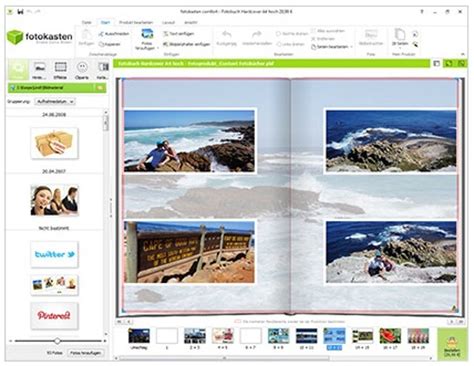Screen dimensions: 474x366
Task: Click the single-page view icon on green header
Action: (437, 63)
